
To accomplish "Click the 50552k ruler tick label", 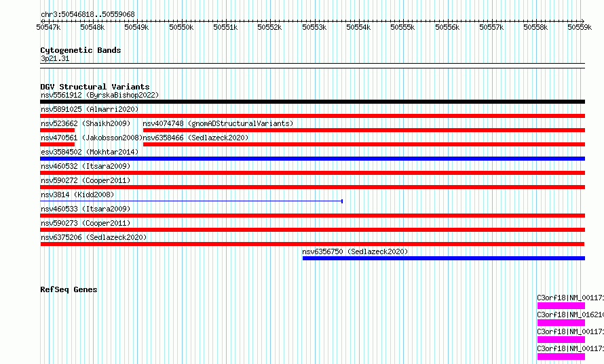I will [269, 27].
